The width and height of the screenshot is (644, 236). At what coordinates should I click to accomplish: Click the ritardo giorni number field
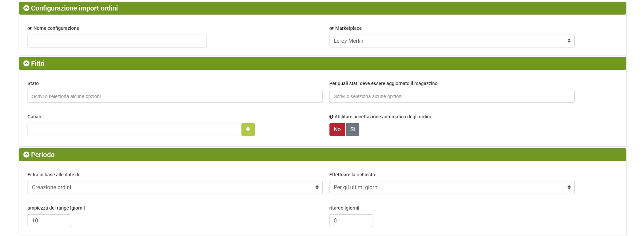click(351, 221)
